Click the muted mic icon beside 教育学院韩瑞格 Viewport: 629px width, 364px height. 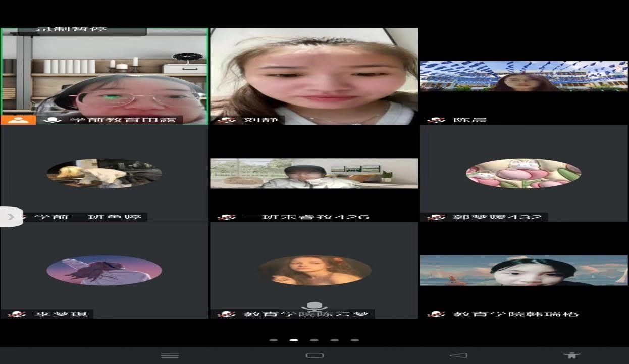(x=436, y=314)
